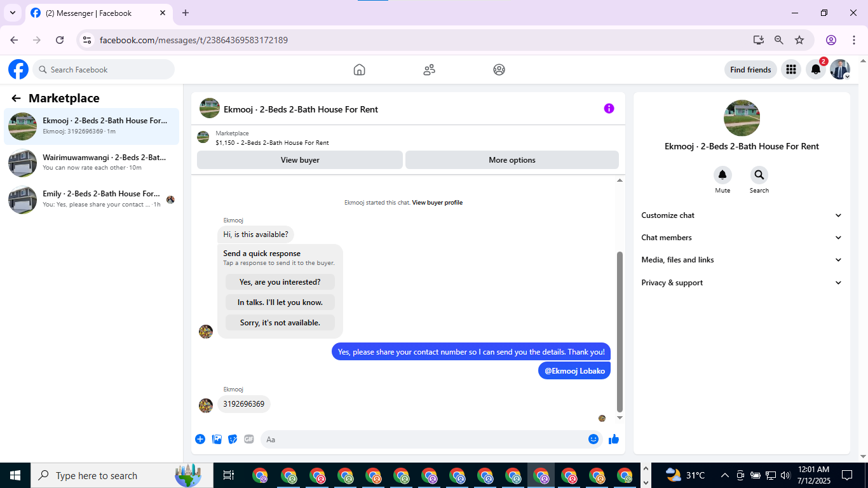Bookmark this page with the star icon

[x=799, y=40]
